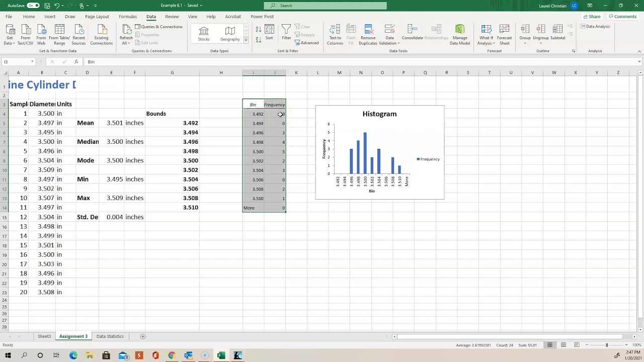Open the Data Validation dropdown

[389, 35]
